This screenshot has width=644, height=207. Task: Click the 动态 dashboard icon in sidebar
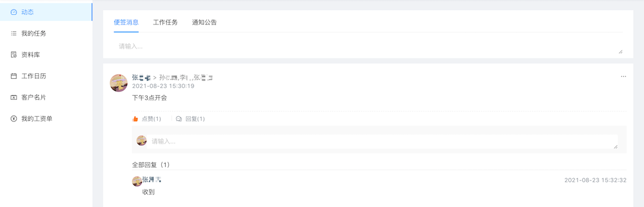tap(14, 12)
